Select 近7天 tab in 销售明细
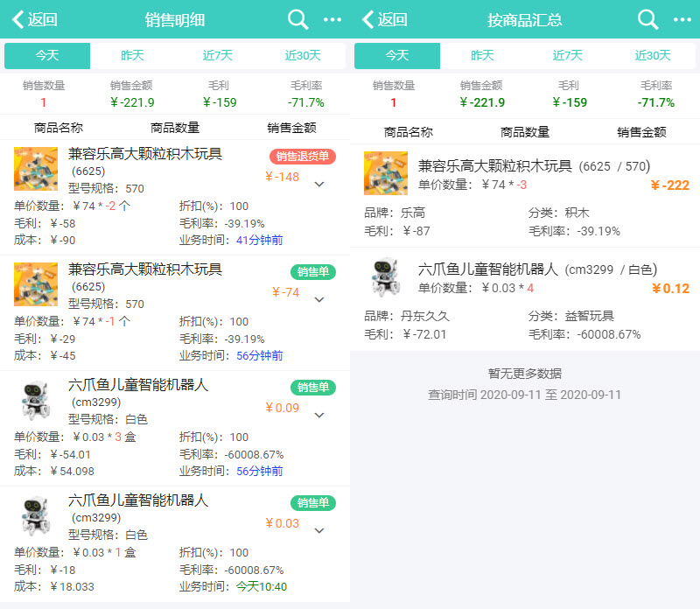Viewport: 700px width, 609px height. point(218,55)
